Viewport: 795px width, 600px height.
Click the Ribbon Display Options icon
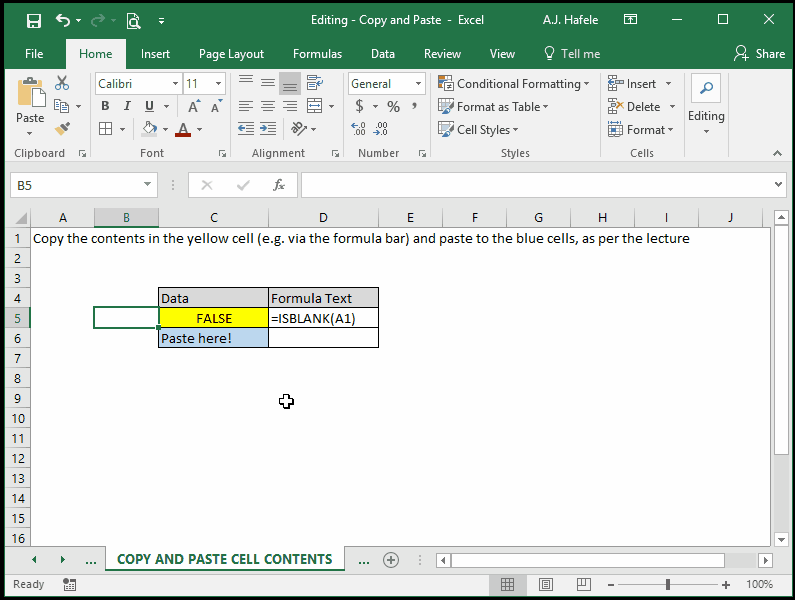coord(630,20)
